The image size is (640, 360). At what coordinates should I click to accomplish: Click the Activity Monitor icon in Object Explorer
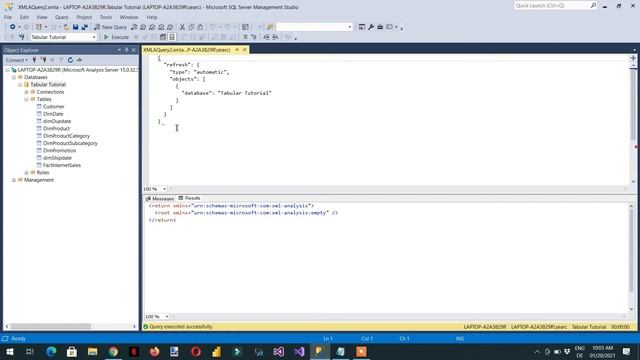point(80,60)
